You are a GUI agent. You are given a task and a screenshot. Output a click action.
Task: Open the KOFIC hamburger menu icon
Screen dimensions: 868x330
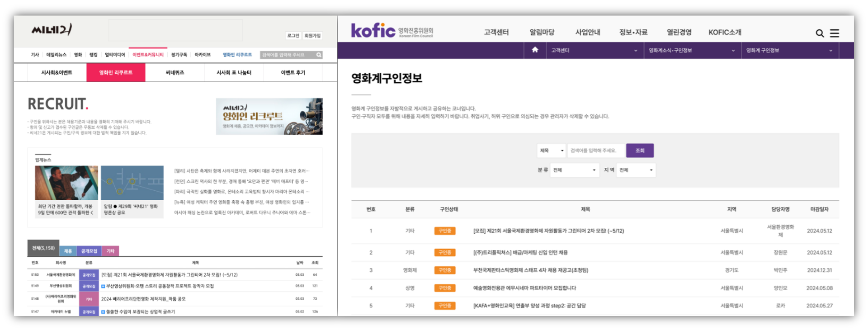835,33
